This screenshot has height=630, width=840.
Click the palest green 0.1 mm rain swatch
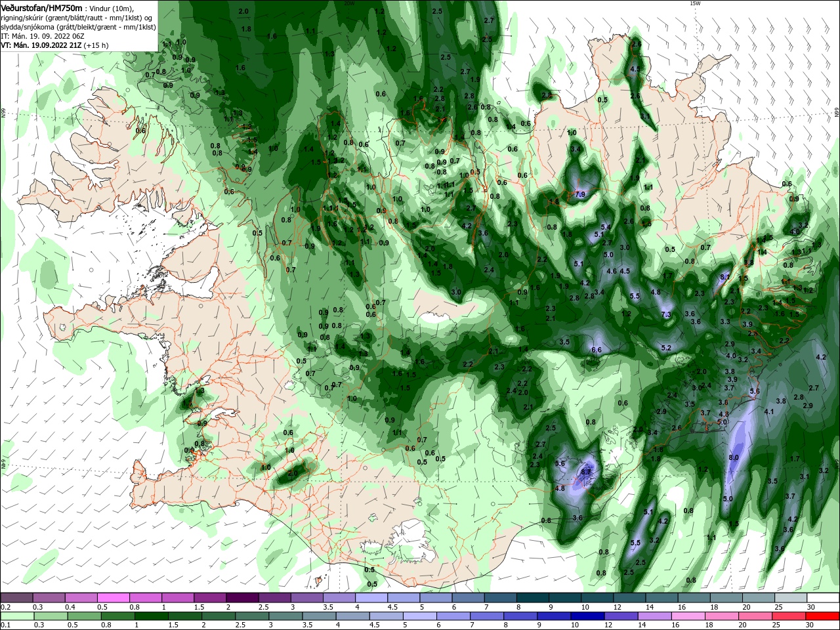[17, 616]
